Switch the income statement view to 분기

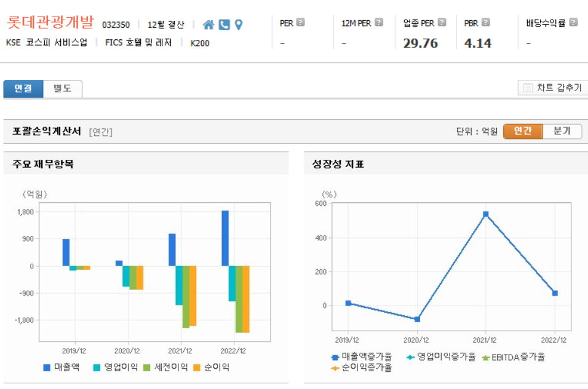(561, 131)
